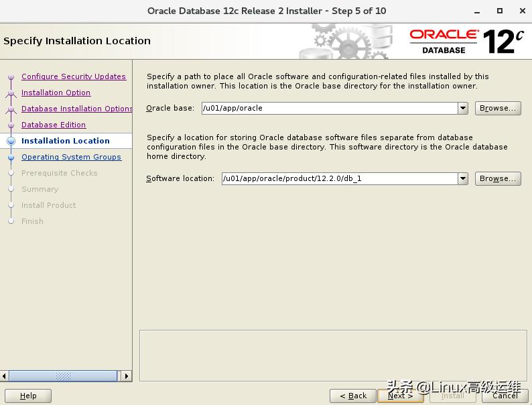Close the installer window

point(523,11)
